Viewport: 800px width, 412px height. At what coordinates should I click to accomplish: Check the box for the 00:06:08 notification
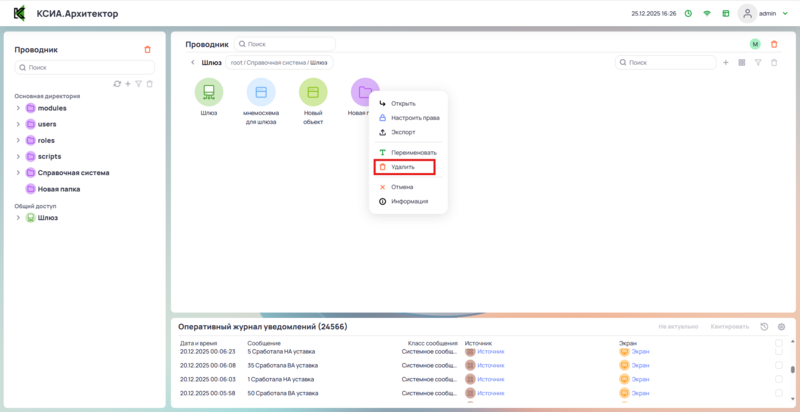point(779,366)
